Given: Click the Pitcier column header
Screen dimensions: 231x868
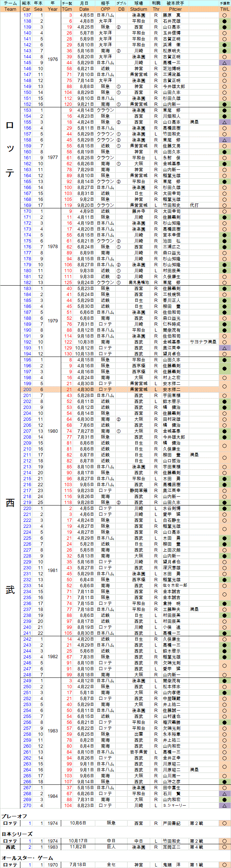Looking at the screenshot, I should [175, 9].
